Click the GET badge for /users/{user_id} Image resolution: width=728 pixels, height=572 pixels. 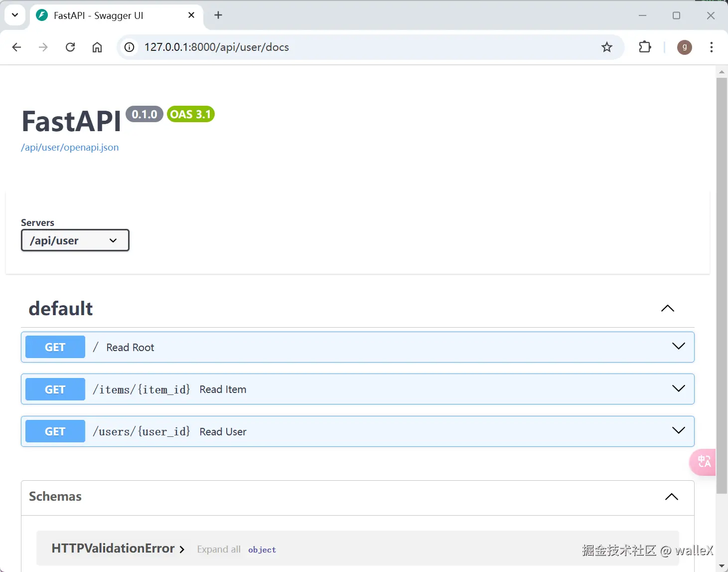pos(55,431)
